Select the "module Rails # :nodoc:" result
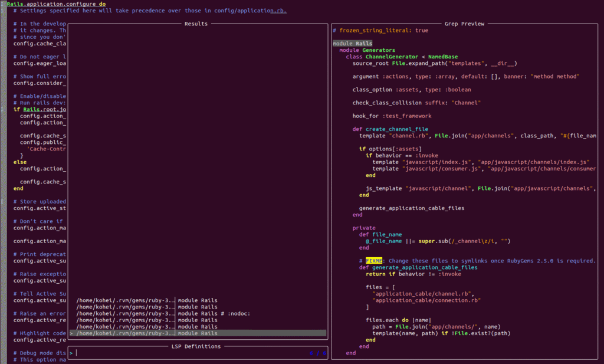 214,313
